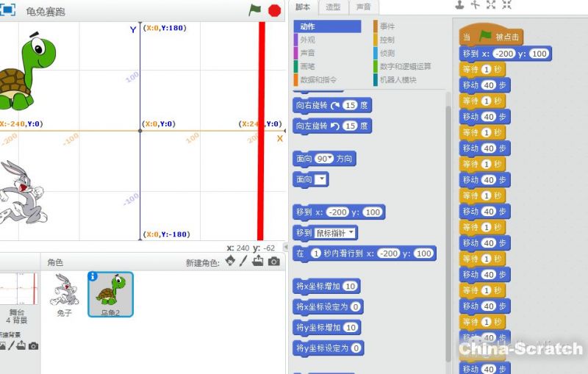The width and height of the screenshot is (588, 374).
Task: Select the scissors delete tool
Action: 475,5
